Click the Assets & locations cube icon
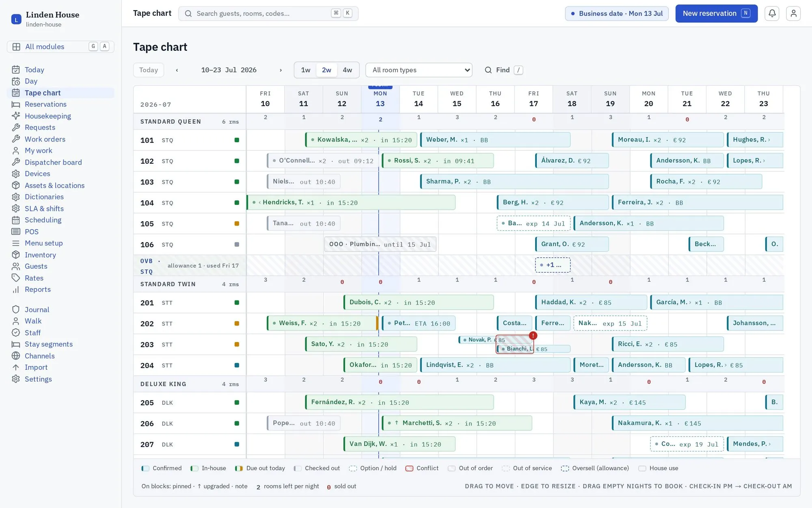This screenshot has height=508, width=812. [16, 185]
